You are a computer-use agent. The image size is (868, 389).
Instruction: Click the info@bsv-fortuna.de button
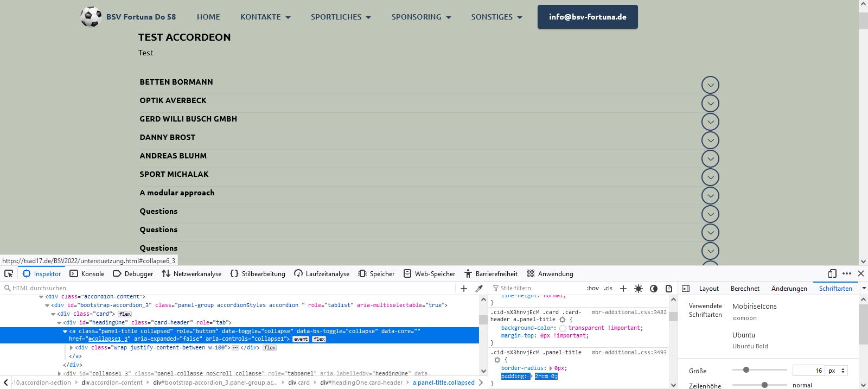(x=588, y=17)
